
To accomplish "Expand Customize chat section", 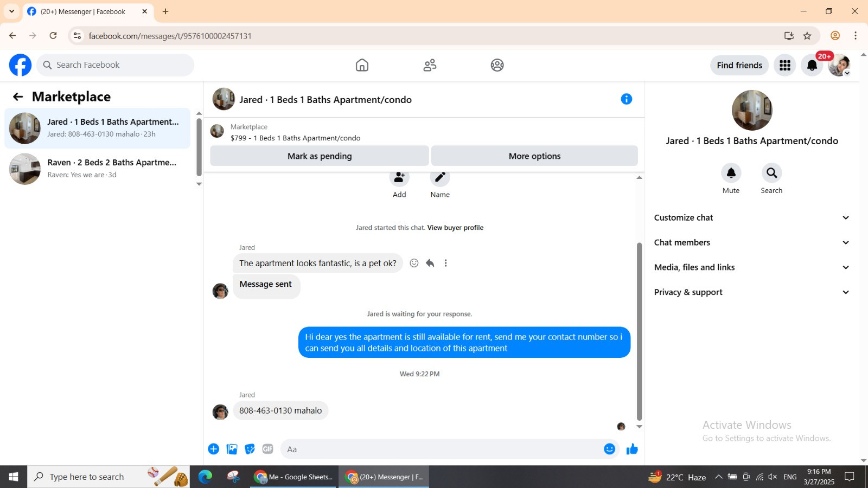I will [x=751, y=217].
